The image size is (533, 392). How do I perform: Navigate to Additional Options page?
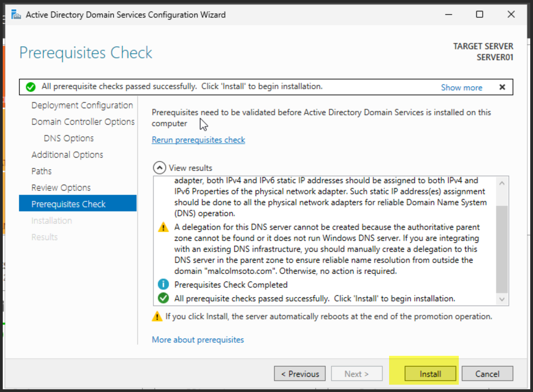click(x=67, y=155)
